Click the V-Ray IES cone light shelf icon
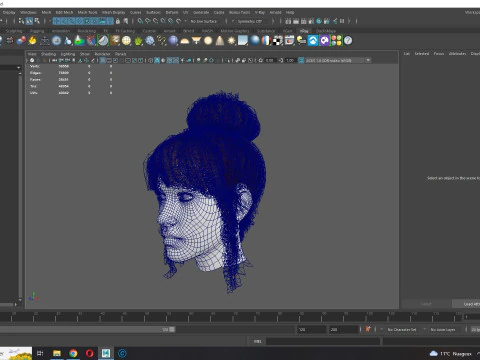480x360 pixels. (x=220, y=41)
